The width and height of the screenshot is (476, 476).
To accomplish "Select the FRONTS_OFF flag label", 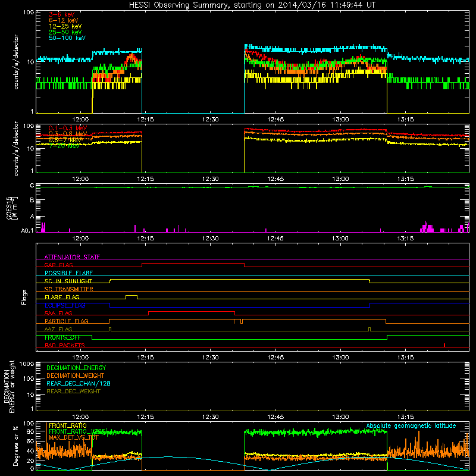I will pyautogui.click(x=62, y=337).
